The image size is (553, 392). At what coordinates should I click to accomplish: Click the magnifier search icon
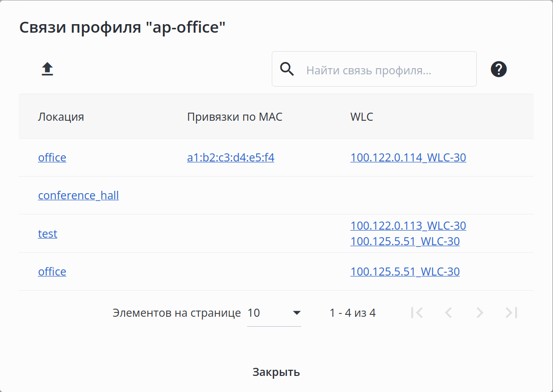(287, 69)
